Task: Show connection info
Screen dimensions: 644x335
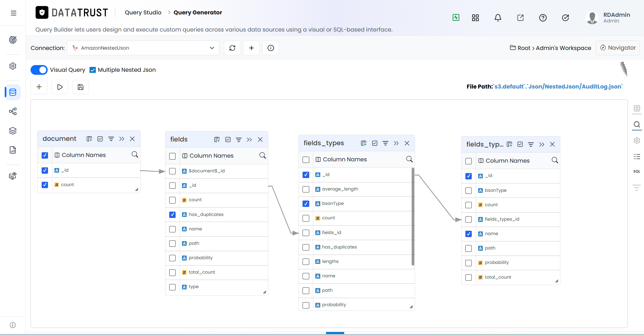Action: pyautogui.click(x=271, y=48)
